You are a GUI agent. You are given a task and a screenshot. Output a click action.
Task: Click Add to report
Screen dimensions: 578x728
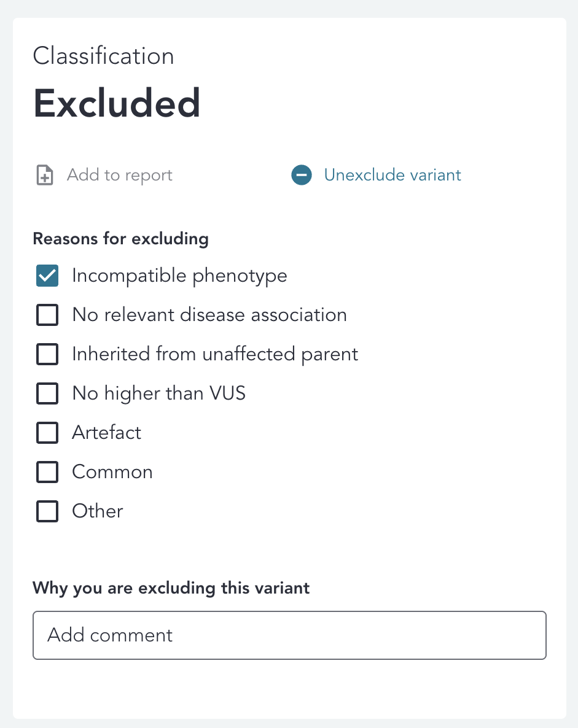[119, 175]
